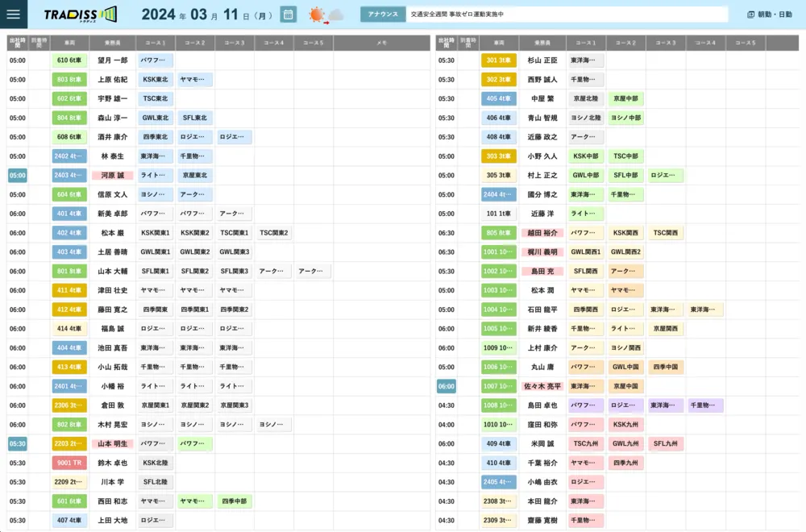This screenshot has height=532, width=806.
Task: Select highlighted driver 佐々木 亮平
Action: 542,386
